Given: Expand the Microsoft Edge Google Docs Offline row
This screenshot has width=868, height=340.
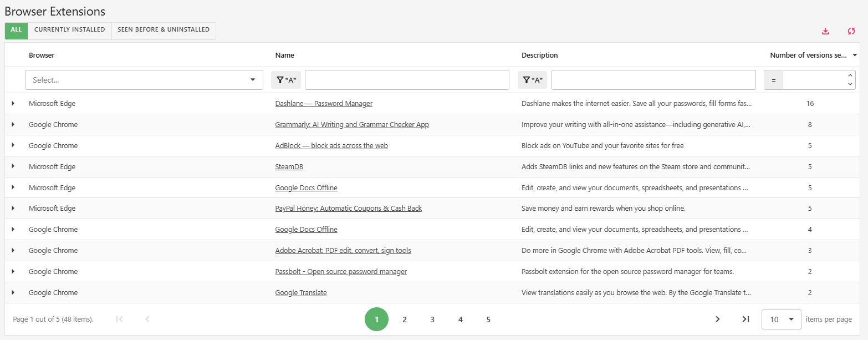Looking at the screenshot, I should pyautogui.click(x=13, y=187).
